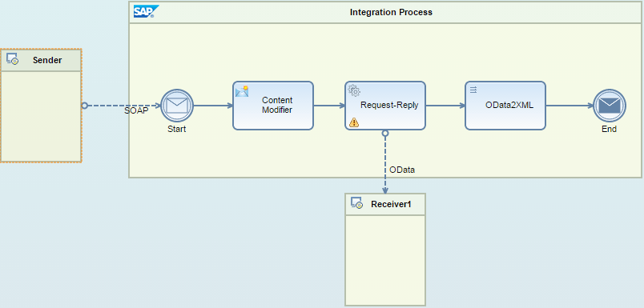Screen dimensions: 644x308
Task: Click the envelope icon in Content Modifier
Action: 242,90
